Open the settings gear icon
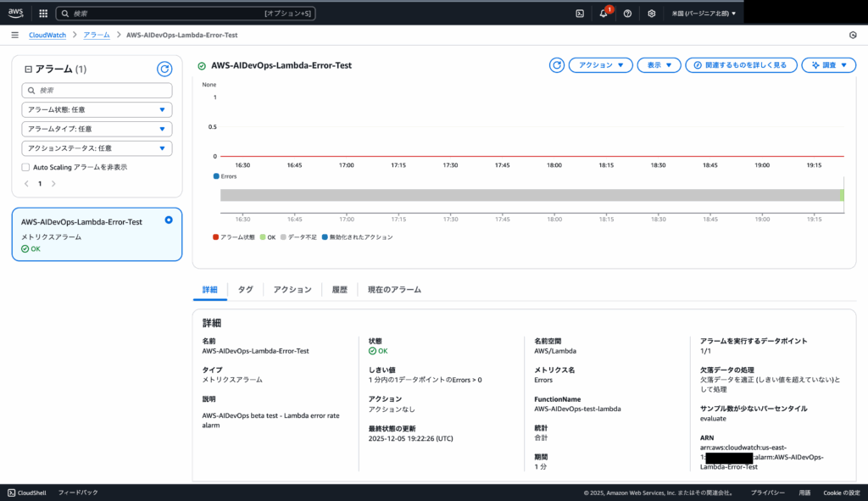 (651, 14)
